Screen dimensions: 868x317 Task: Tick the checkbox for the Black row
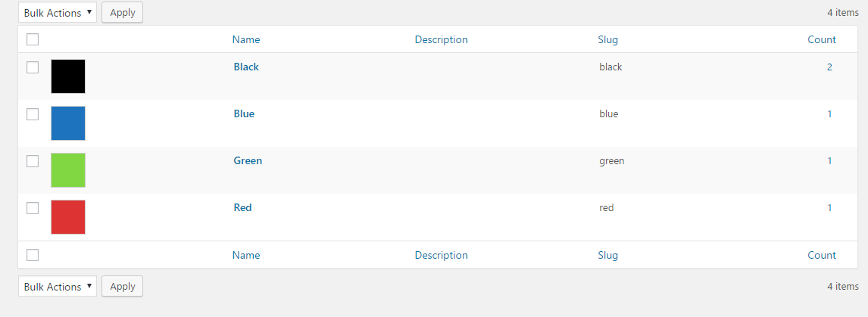coord(33,67)
